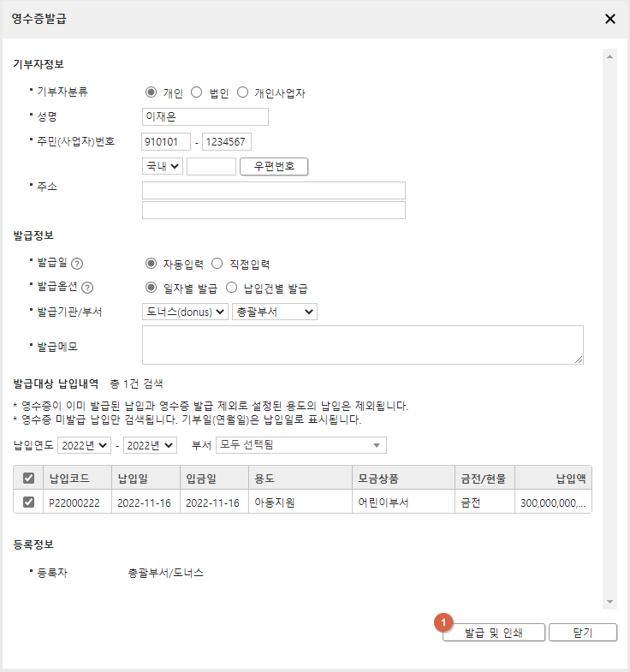
Task: Open the 국내 address type dropdown
Action: tap(162, 166)
